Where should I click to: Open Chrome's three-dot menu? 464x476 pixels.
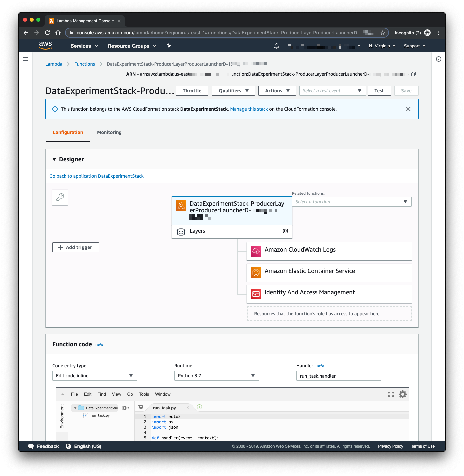pyautogui.click(x=438, y=33)
